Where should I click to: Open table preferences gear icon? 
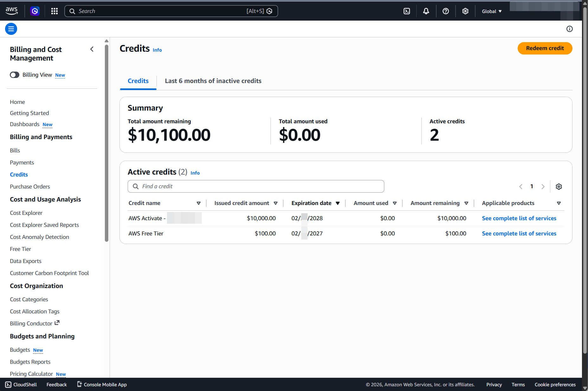tap(559, 187)
